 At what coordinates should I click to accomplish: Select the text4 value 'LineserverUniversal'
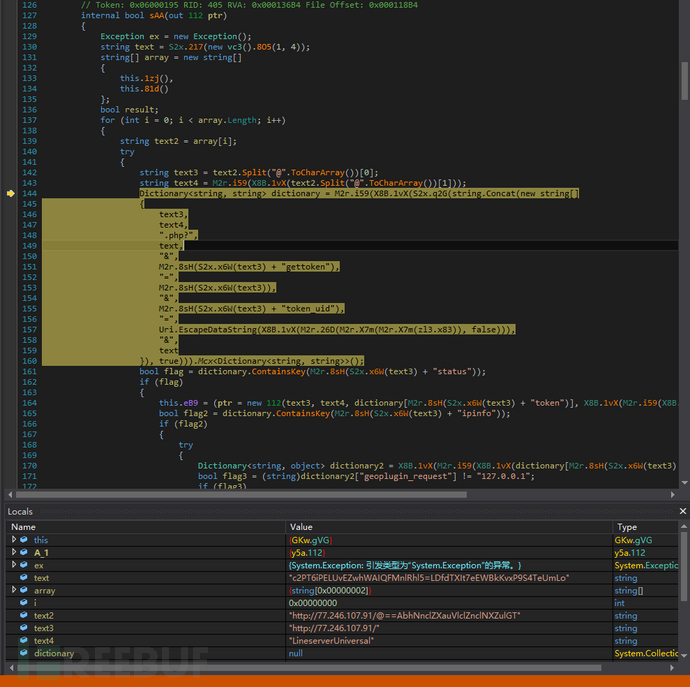click(x=331, y=640)
